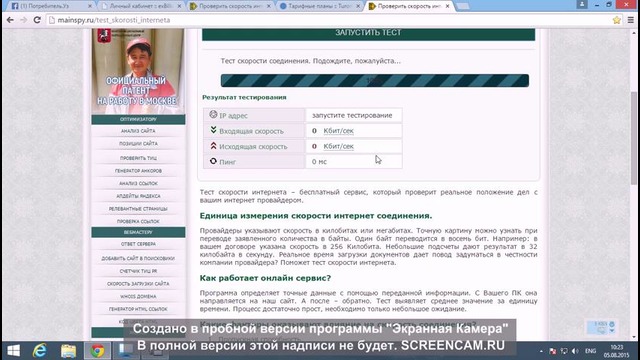The image size is (640, 360).
Task: Open the network icon in the system tray
Action: (x=564, y=351)
